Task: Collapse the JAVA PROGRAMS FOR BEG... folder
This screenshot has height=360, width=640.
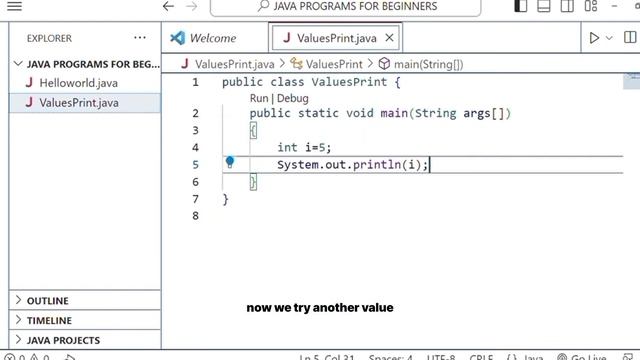Action: click(85, 64)
